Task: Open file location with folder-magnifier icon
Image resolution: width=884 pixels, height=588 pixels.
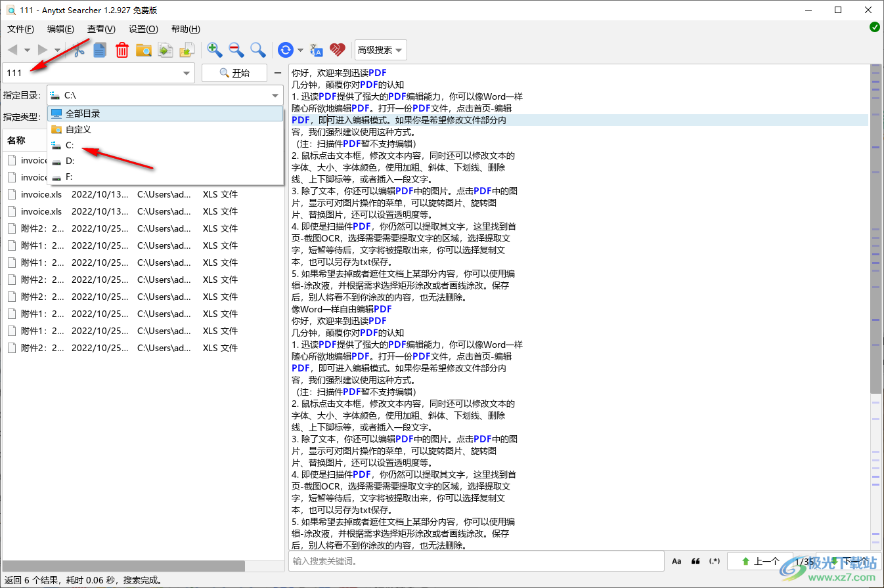Action: (x=144, y=50)
